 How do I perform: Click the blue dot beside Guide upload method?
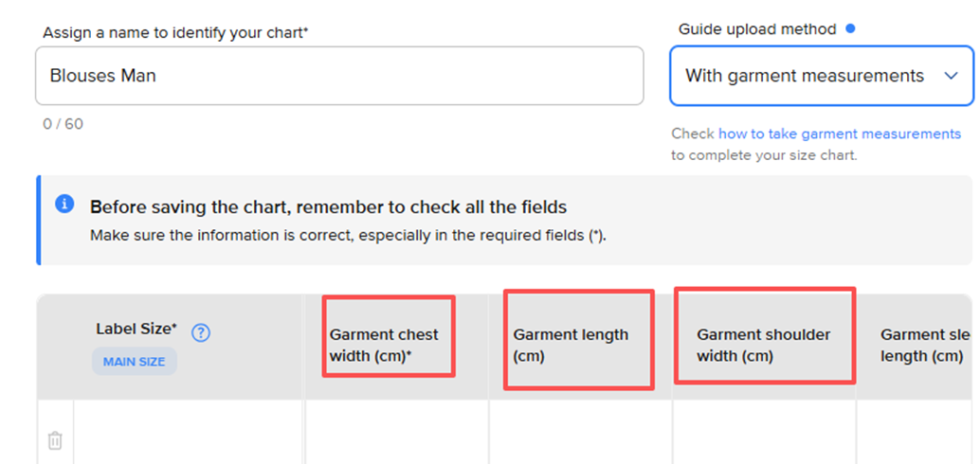click(x=850, y=28)
